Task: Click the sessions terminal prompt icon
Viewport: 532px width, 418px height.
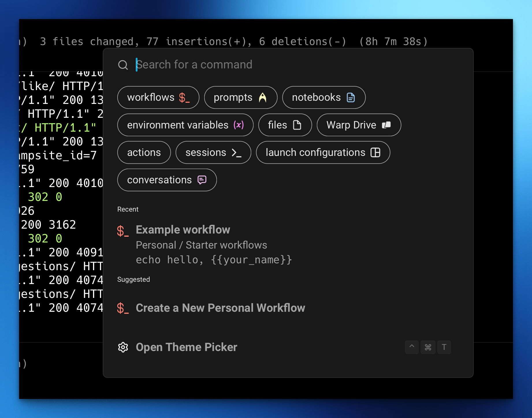Action: [x=237, y=152]
